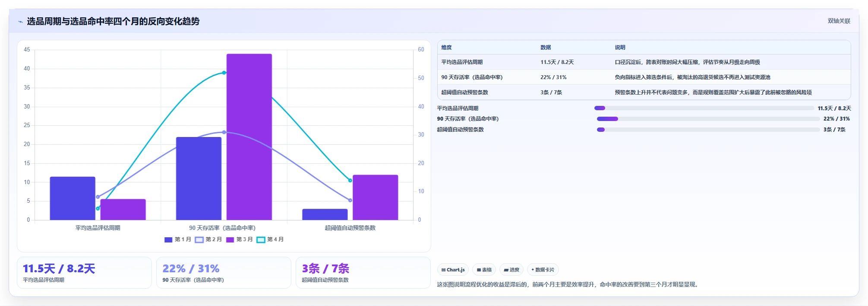Click the 说明 column header
The height and width of the screenshot is (306, 868).
[x=620, y=48]
